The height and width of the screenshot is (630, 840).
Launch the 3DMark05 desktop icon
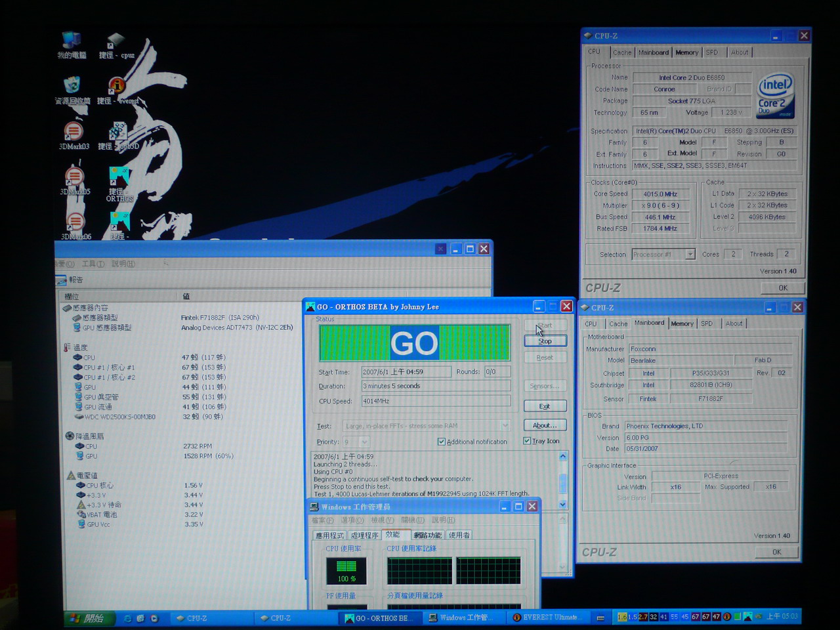coord(75,181)
